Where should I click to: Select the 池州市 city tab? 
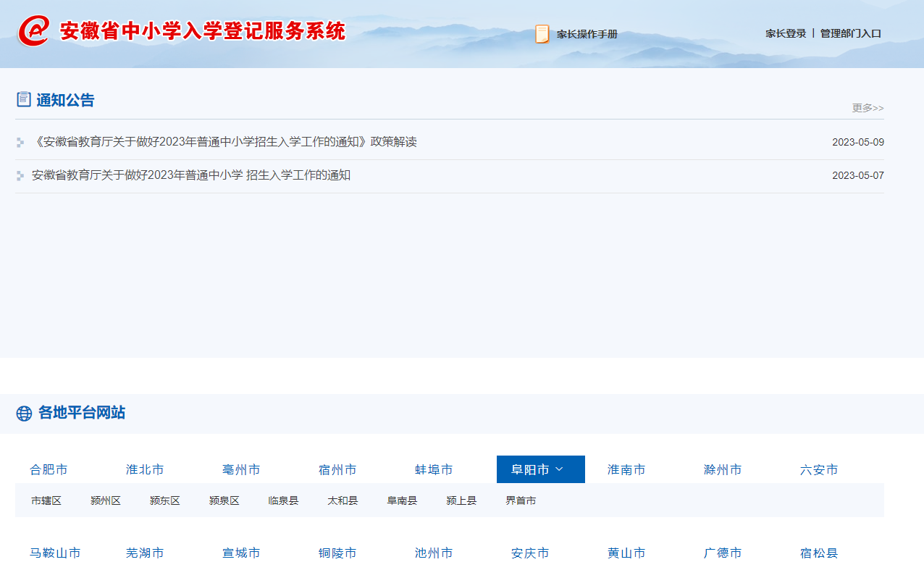[434, 553]
